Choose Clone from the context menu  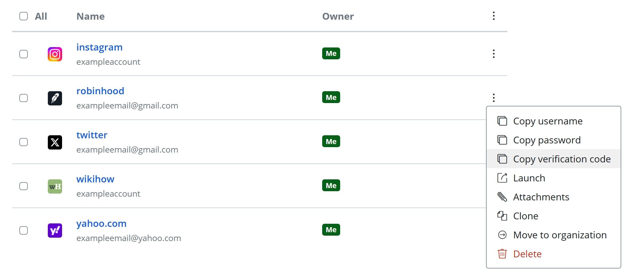point(525,216)
